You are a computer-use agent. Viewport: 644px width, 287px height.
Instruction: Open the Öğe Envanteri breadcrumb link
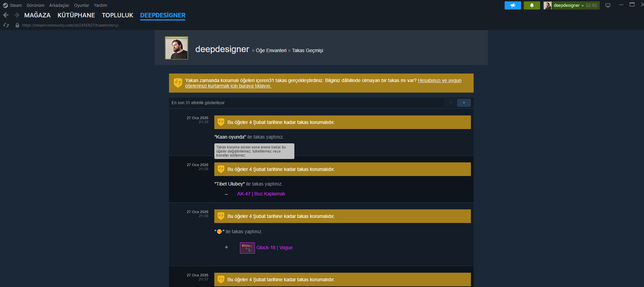271,50
